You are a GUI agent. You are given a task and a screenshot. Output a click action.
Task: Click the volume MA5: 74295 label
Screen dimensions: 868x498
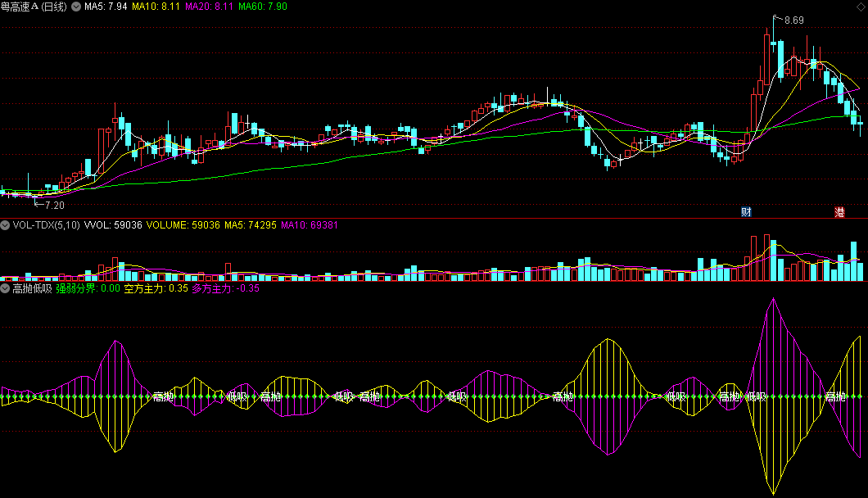pyautogui.click(x=251, y=225)
